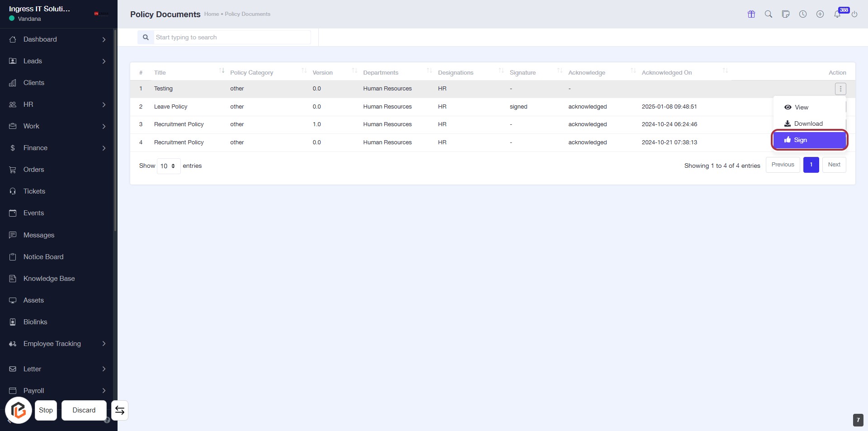Open sticky notes icon in header

click(786, 14)
